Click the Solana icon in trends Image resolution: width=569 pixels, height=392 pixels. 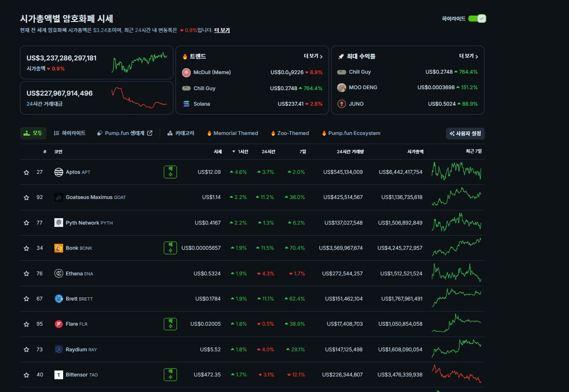[x=186, y=104]
